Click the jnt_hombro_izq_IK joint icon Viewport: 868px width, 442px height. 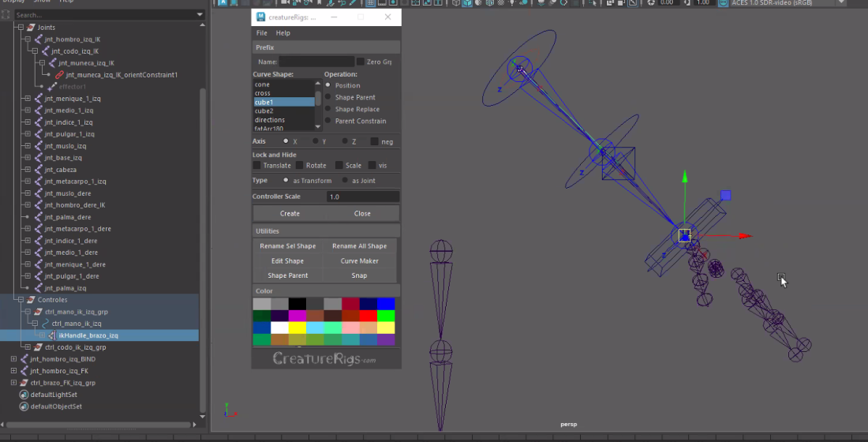(40, 39)
